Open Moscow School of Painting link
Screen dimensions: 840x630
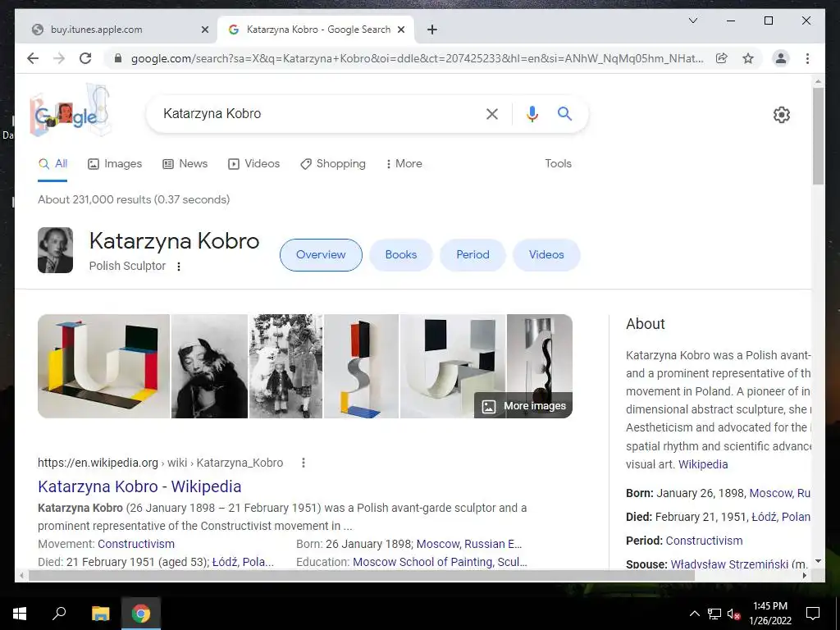tap(440, 562)
